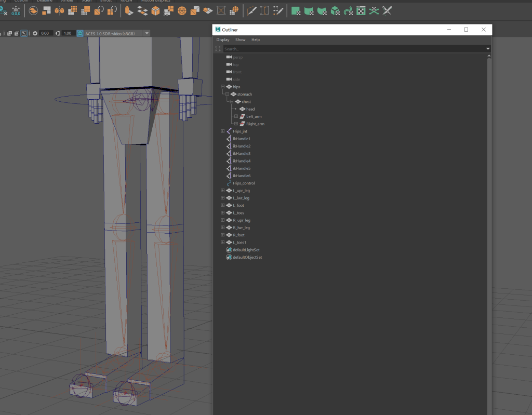532x415 pixels.
Task: Collapse the hips node in Outliner
Action: [222, 87]
